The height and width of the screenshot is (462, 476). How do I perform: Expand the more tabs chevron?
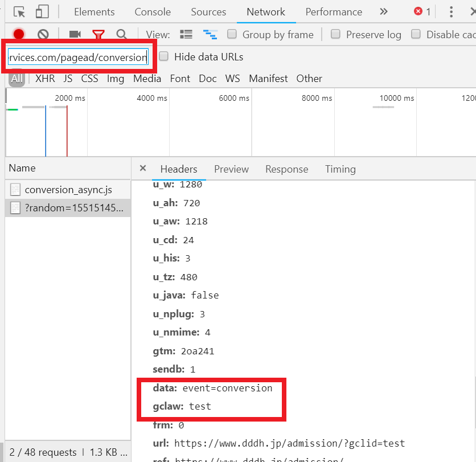click(383, 12)
